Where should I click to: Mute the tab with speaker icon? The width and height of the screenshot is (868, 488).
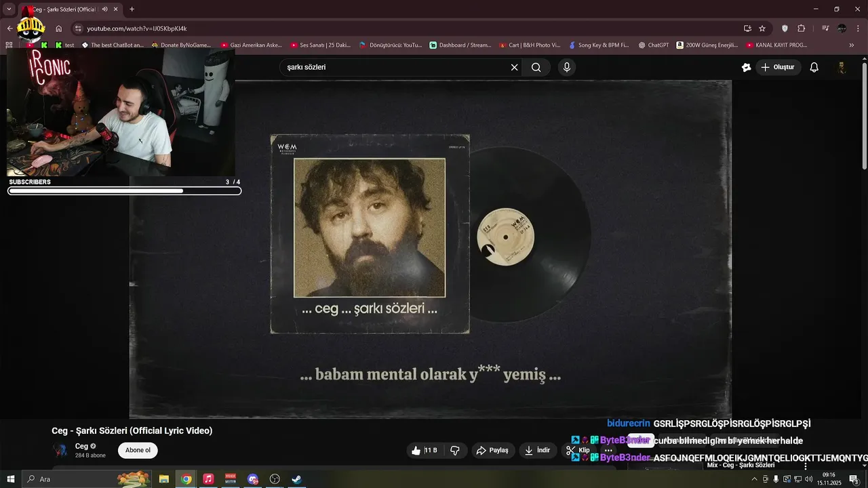click(104, 9)
